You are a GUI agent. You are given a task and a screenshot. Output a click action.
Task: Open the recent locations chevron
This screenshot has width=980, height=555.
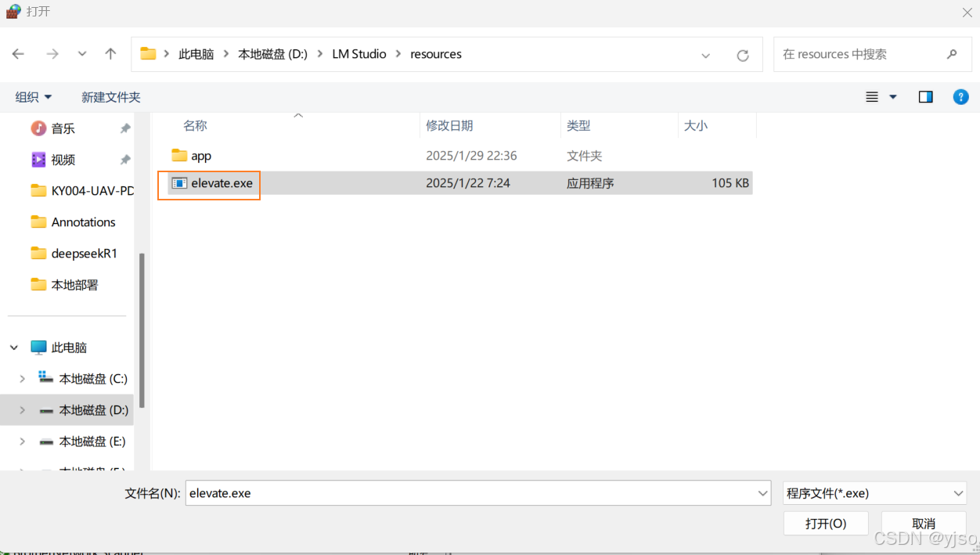[82, 55]
